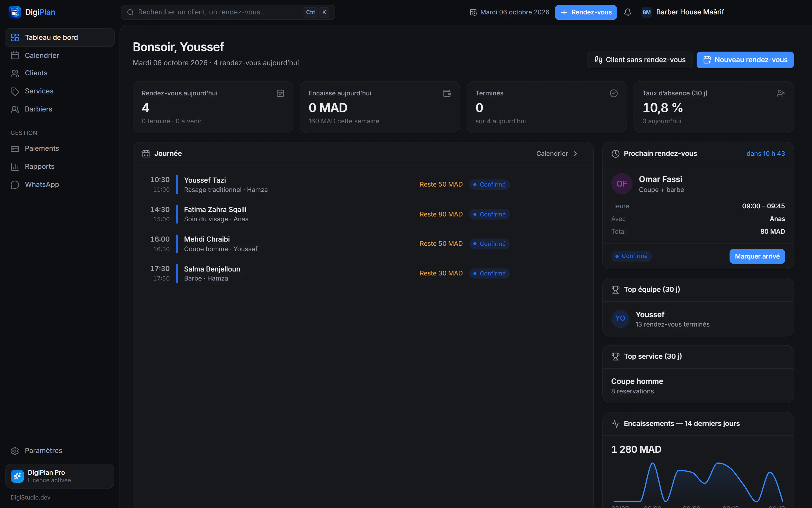Click Confirmé badge on Salma Benjelloun row

point(489,273)
